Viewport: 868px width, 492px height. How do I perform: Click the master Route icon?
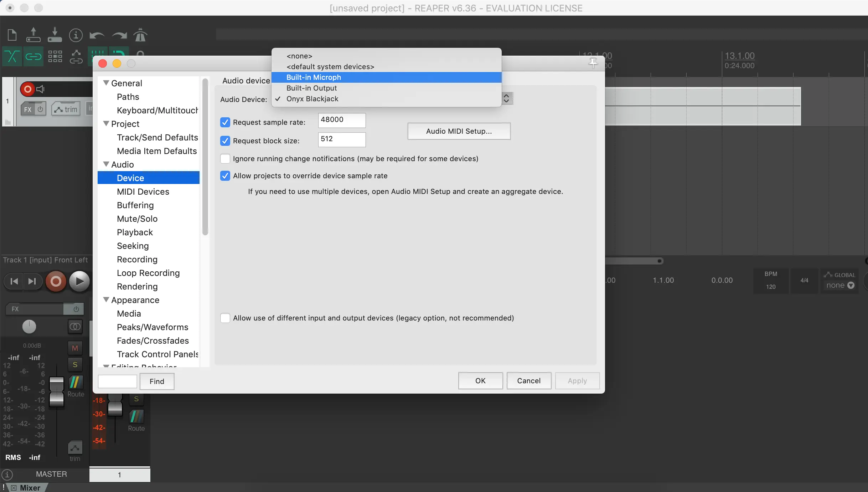(76, 383)
